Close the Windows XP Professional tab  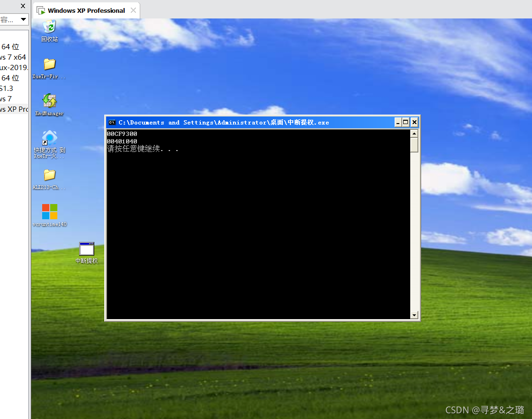pyautogui.click(x=133, y=10)
